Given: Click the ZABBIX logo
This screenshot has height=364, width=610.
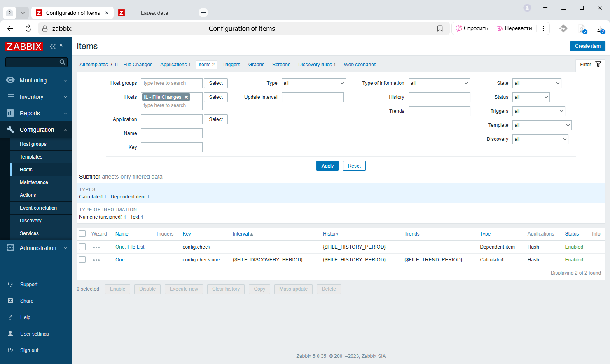Looking at the screenshot, I should click(x=24, y=47).
